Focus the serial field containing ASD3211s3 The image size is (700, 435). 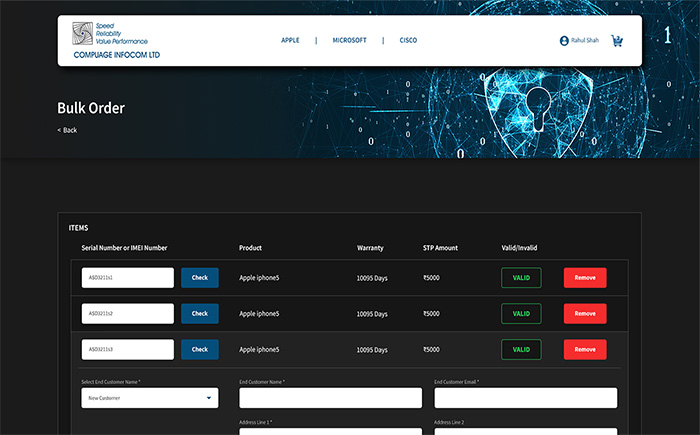coord(128,349)
